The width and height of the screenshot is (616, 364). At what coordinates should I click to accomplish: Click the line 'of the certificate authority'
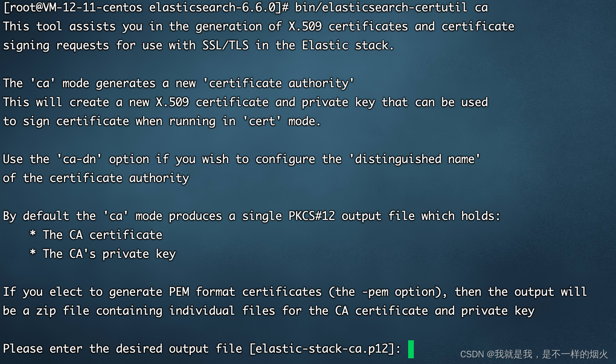tap(96, 178)
